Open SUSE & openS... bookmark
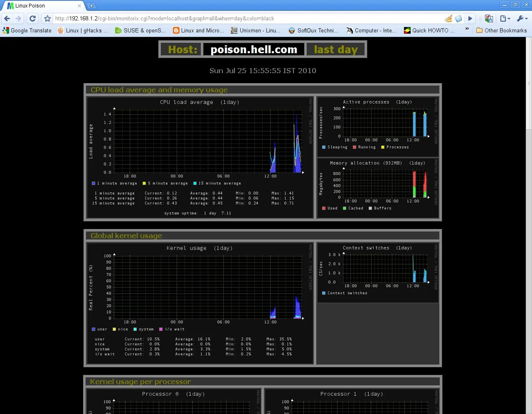The width and height of the screenshot is (532, 414). pos(140,30)
